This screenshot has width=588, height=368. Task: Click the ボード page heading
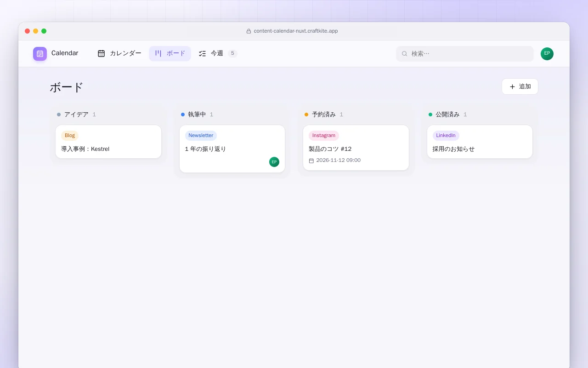point(67,87)
